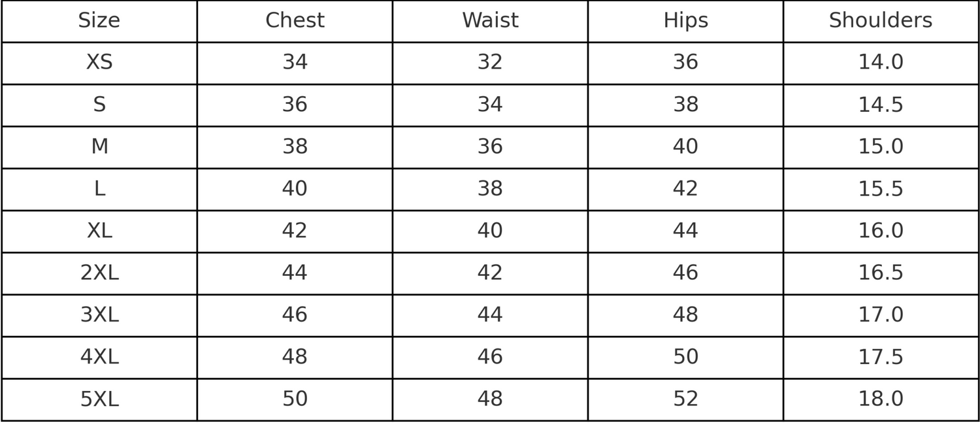Click the XS size cell
Screen dimensions: 980x423
click(x=99, y=63)
